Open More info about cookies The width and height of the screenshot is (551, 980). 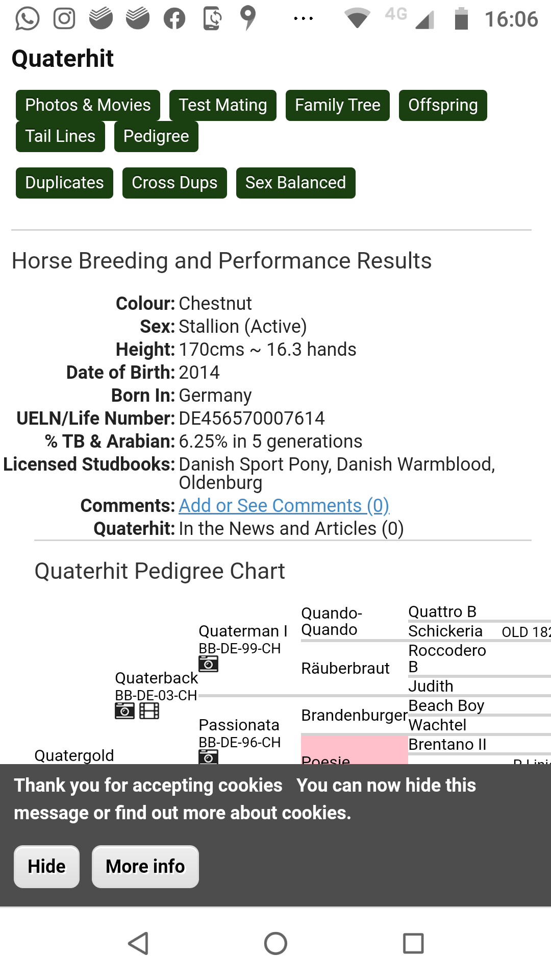pyautogui.click(x=145, y=867)
